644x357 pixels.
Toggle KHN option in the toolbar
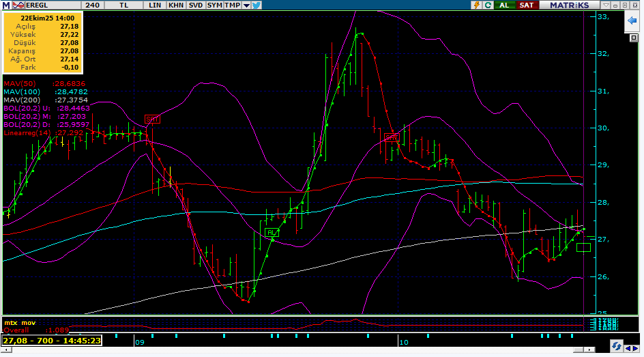point(176,5)
